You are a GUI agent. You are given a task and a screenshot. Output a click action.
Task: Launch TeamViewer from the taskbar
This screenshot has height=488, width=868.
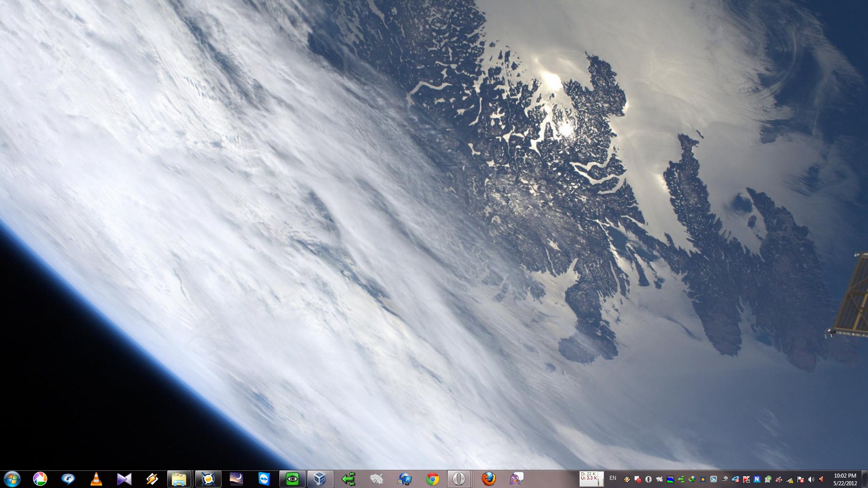click(x=264, y=479)
